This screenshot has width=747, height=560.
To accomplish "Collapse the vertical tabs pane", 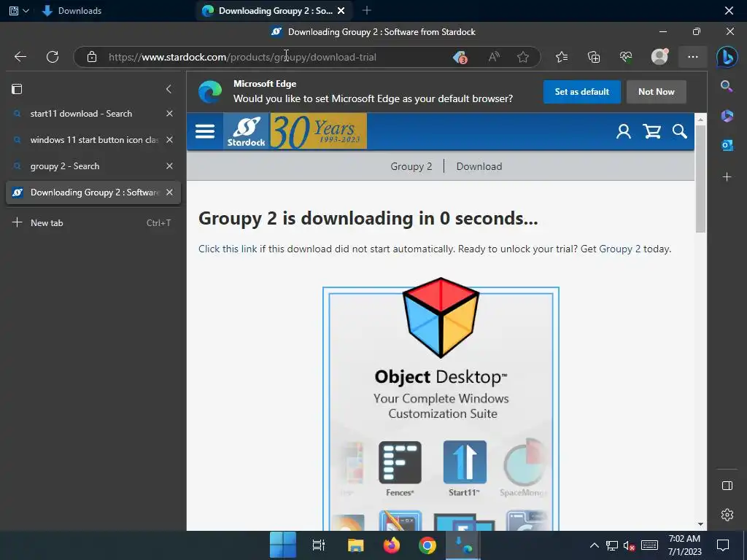I will tap(169, 89).
